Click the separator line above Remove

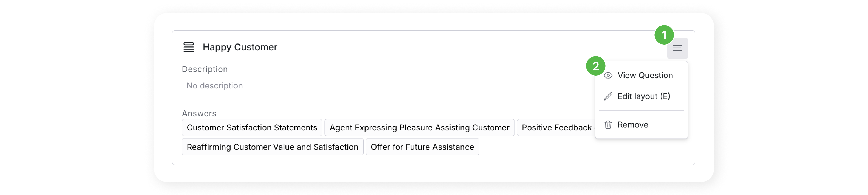click(x=641, y=110)
